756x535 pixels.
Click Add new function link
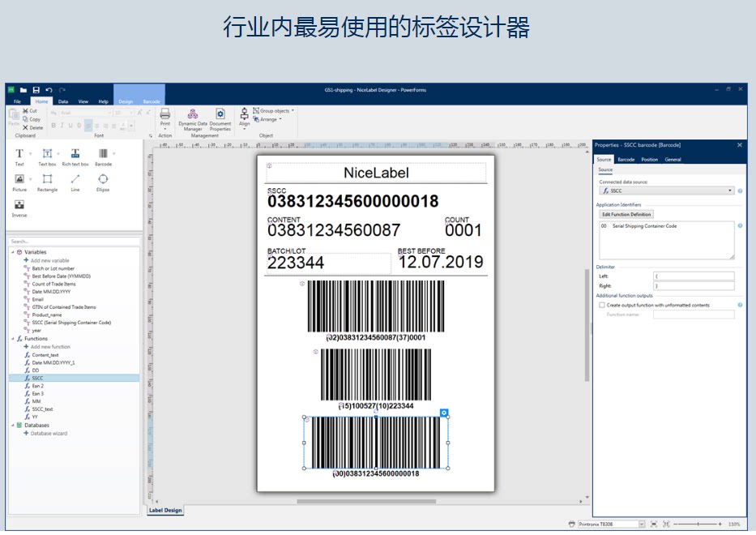click(x=47, y=347)
